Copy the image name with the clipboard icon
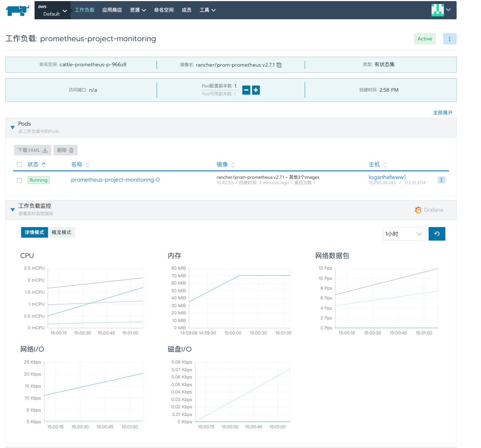The image size is (481, 448). pyautogui.click(x=279, y=65)
